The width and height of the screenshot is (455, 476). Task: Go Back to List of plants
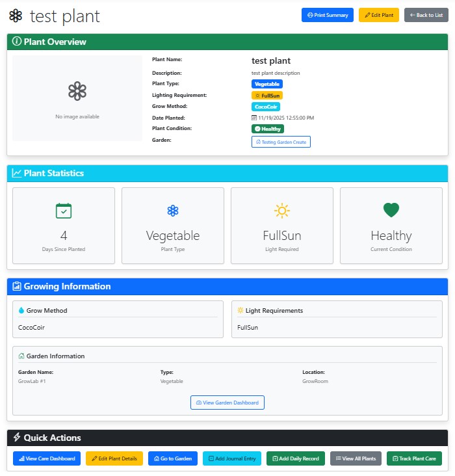(426, 15)
